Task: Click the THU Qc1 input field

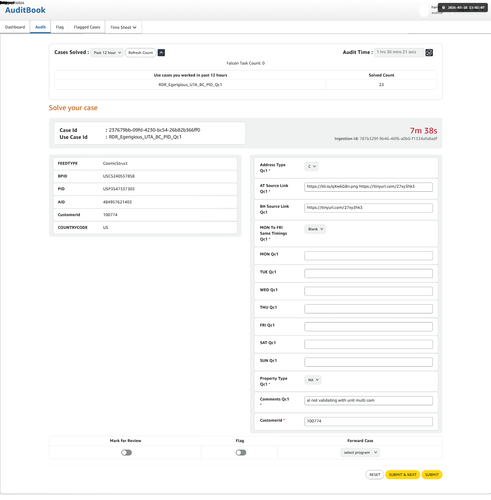Action: (368, 309)
